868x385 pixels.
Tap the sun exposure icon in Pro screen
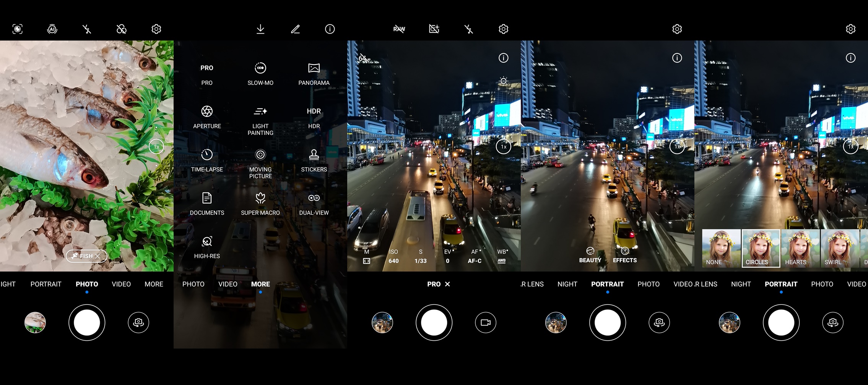pos(503,81)
